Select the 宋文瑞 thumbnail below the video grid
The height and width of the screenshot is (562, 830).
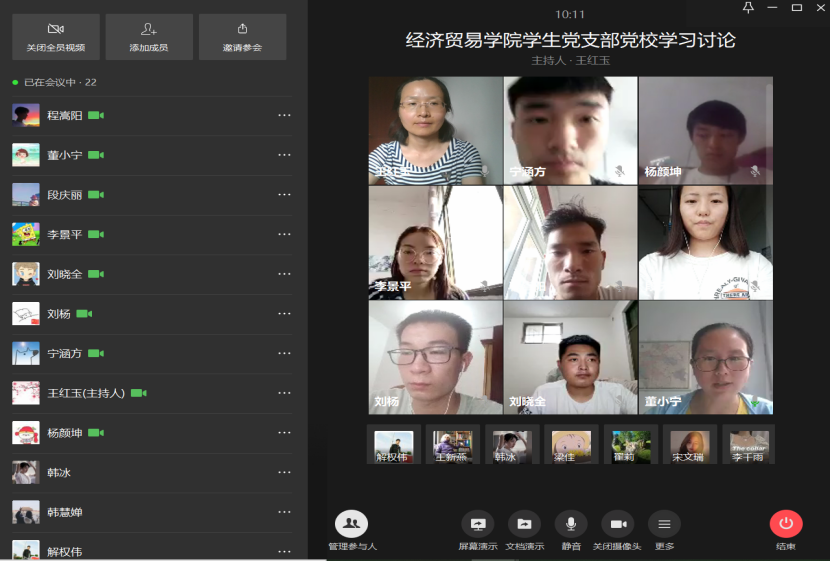point(690,447)
